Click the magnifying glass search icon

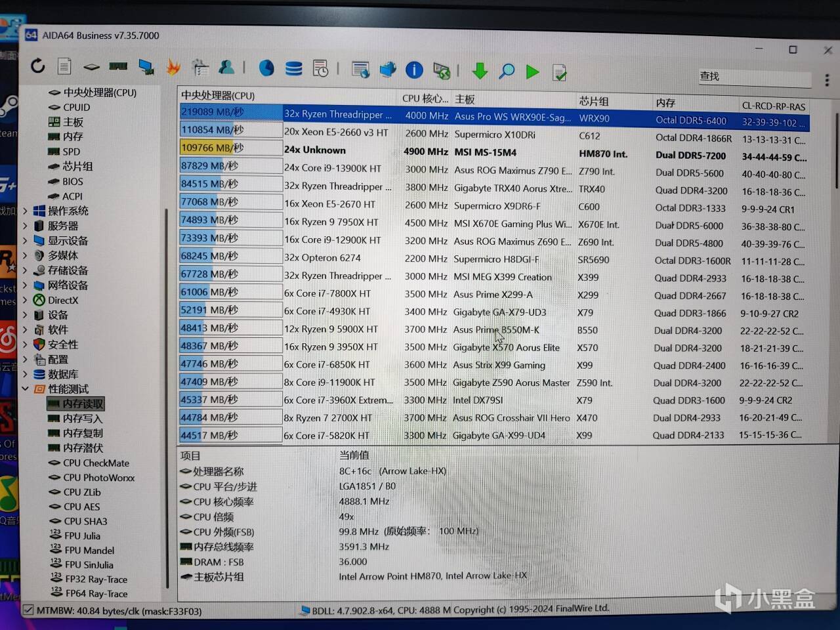click(x=507, y=71)
